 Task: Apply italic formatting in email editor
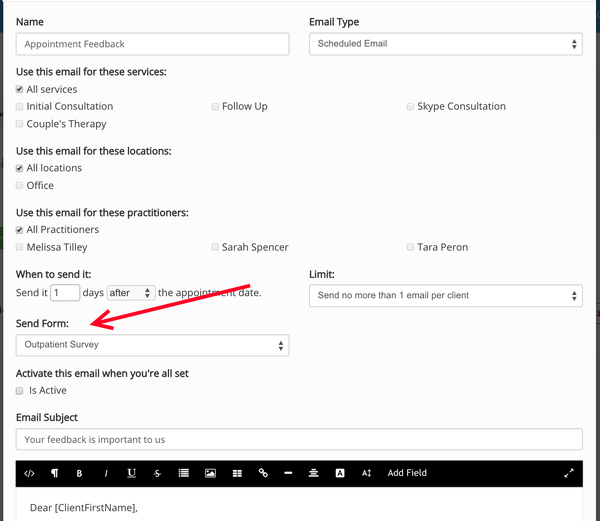click(106, 473)
